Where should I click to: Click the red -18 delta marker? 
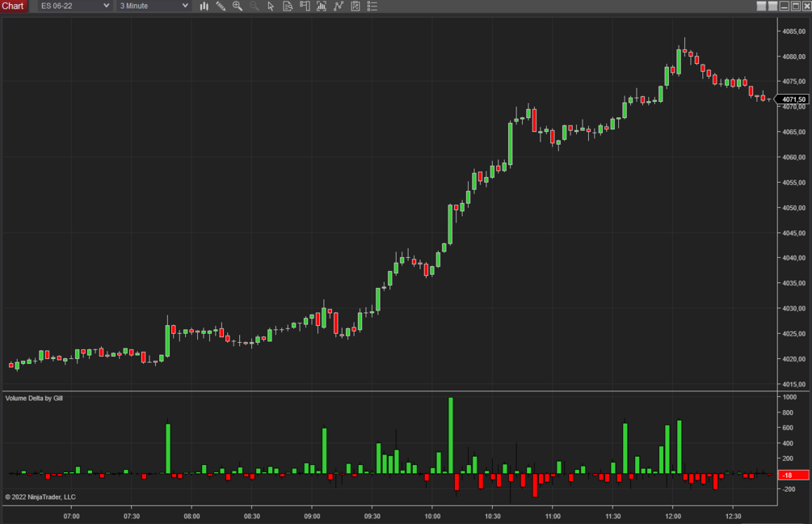[793, 475]
